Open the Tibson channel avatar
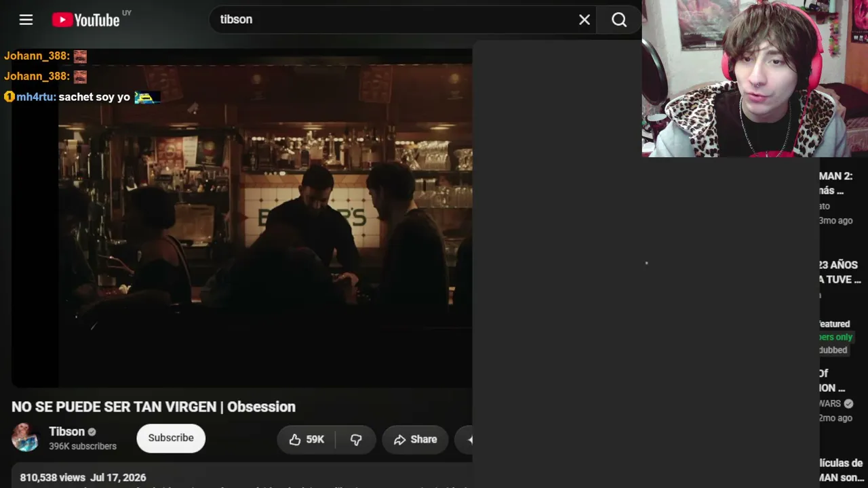The width and height of the screenshot is (868, 488). 25,438
